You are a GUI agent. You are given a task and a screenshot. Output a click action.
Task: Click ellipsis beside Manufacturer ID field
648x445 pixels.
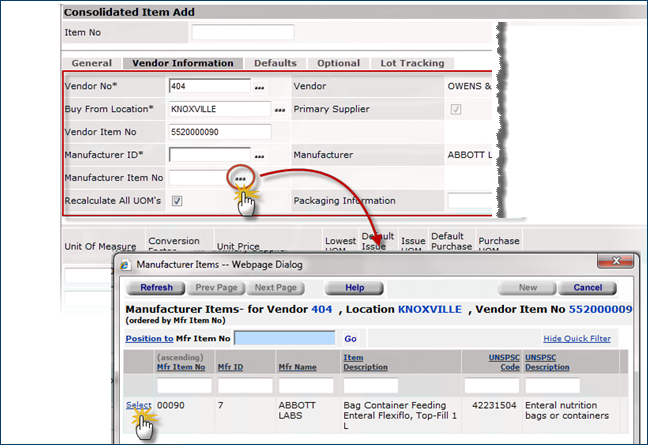(259, 157)
